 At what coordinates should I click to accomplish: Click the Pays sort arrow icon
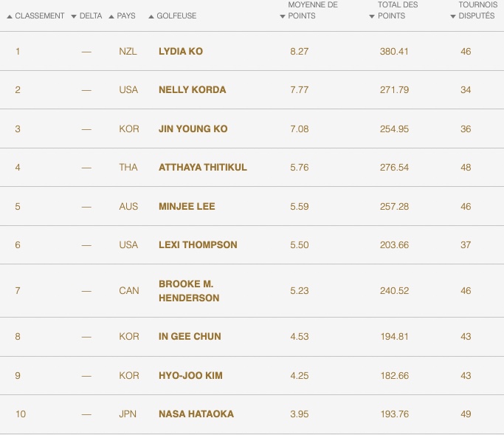tap(111, 16)
